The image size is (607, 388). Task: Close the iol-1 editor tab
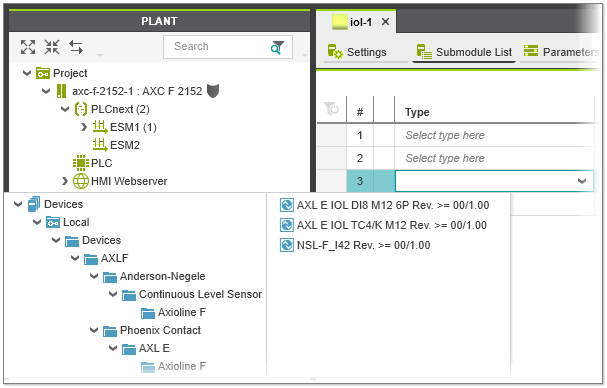tap(385, 22)
